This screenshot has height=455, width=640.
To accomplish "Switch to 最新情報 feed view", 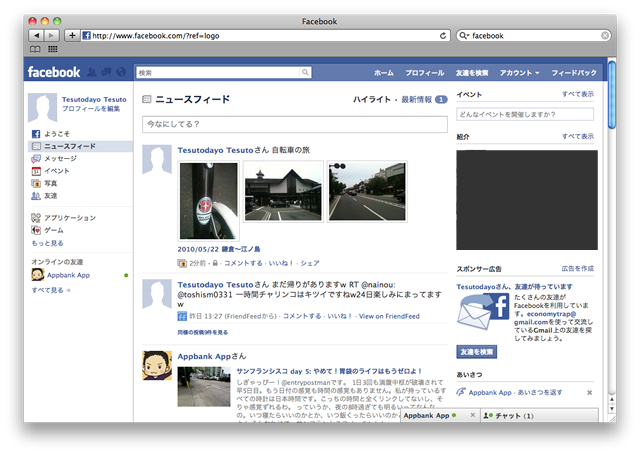I will click(x=416, y=99).
